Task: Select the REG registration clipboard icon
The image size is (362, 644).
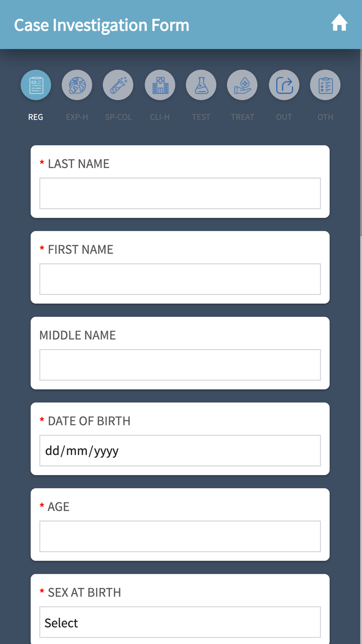Action: (36, 85)
